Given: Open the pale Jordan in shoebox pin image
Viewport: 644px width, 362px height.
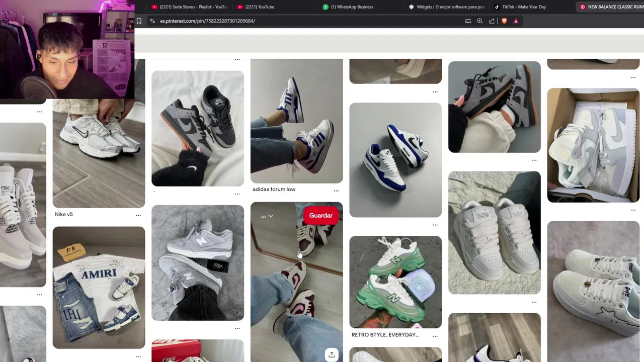Looking at the screenshot, I should point(593,145).
